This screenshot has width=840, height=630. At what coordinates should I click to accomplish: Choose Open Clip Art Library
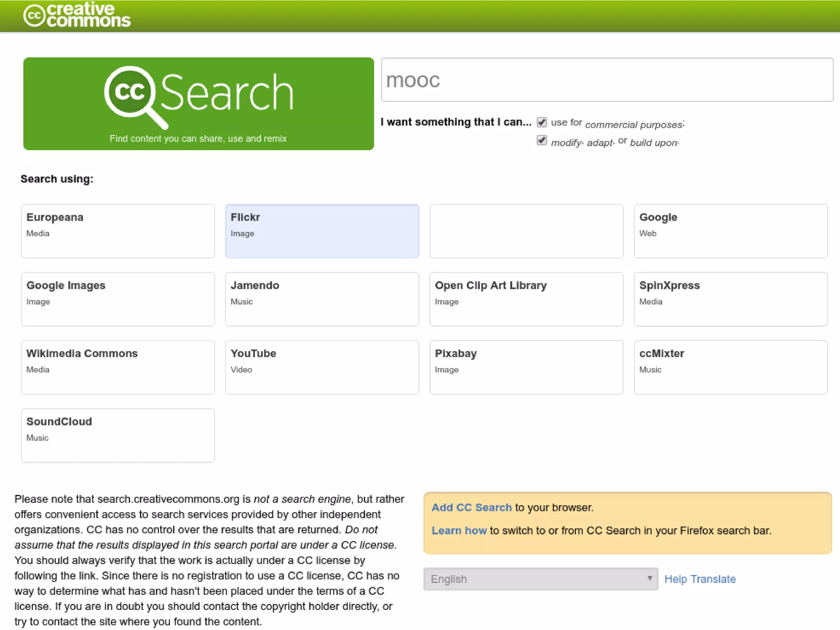click(526, 299)
